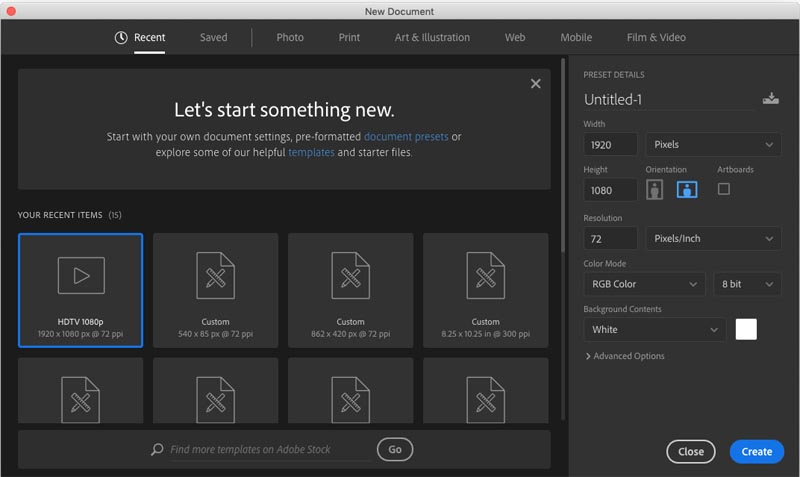Click the Resolution input field
The image size is (800, 477).
pyautogui.click(x=610, y=239)
